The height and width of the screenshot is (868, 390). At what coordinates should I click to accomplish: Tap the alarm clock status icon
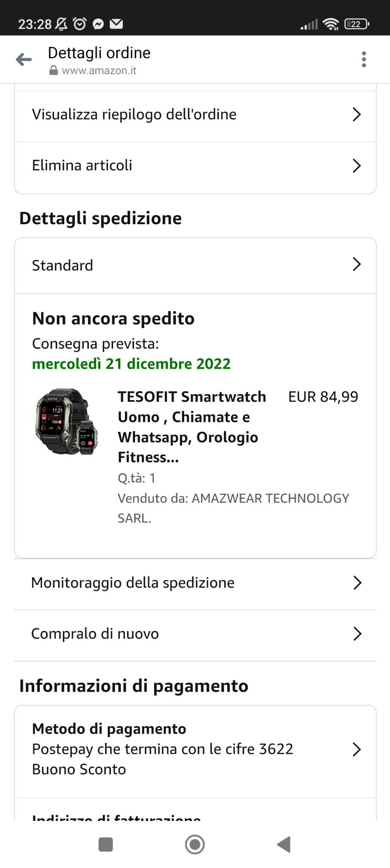point(80,24)
